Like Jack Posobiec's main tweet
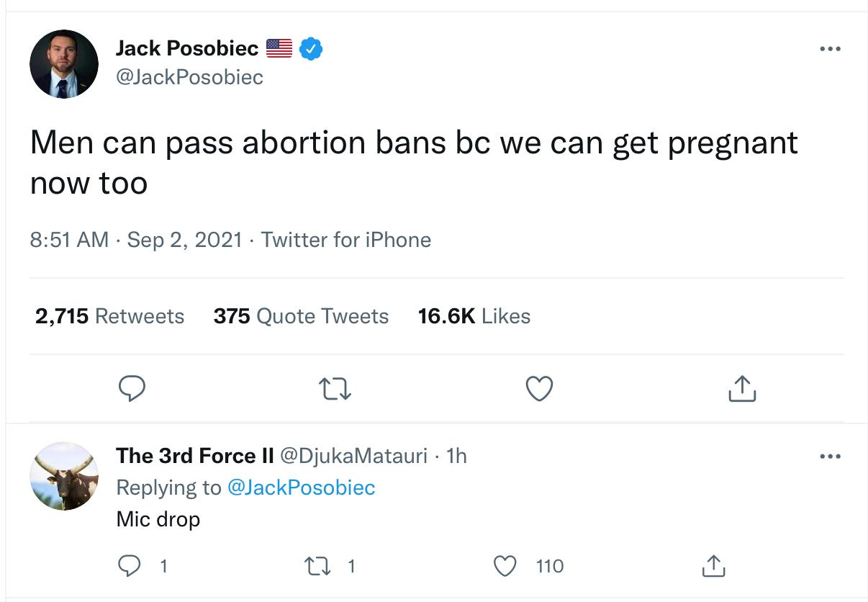868x602 pixels. [x=540, y=389]
